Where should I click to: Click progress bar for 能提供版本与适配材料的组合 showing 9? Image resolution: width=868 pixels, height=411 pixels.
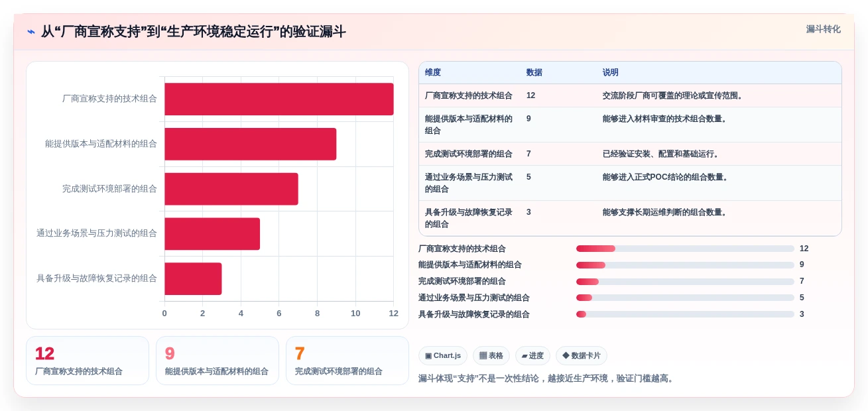tap(685, 265)
